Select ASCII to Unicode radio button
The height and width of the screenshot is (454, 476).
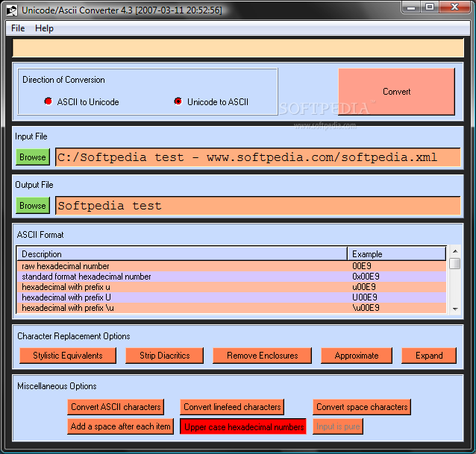pyautogui.click(x=48, y=101)
